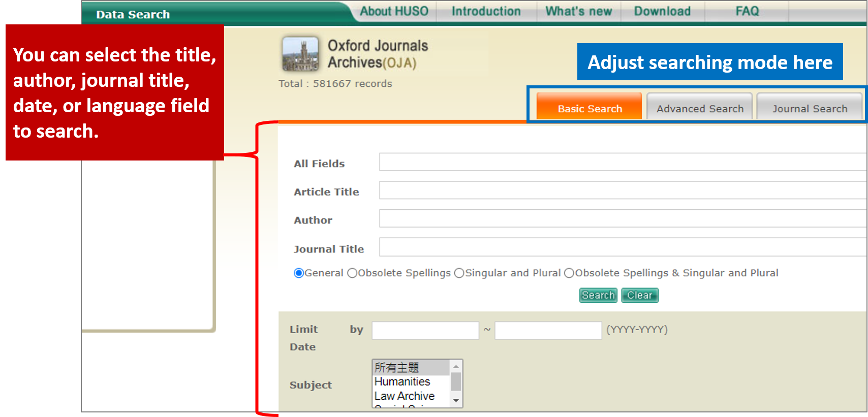Select Law Archive in the Subject list
This screenshot has width=868, height=417.
(x=411, y=396)
